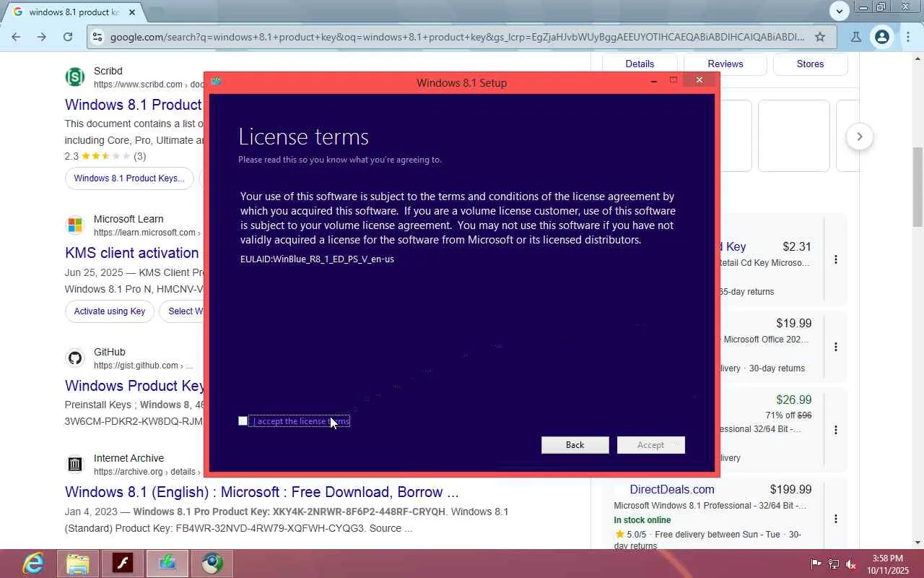Open the Flash application in the taskbar
Viewport: 924px width, 578px height.
point(123,564)
